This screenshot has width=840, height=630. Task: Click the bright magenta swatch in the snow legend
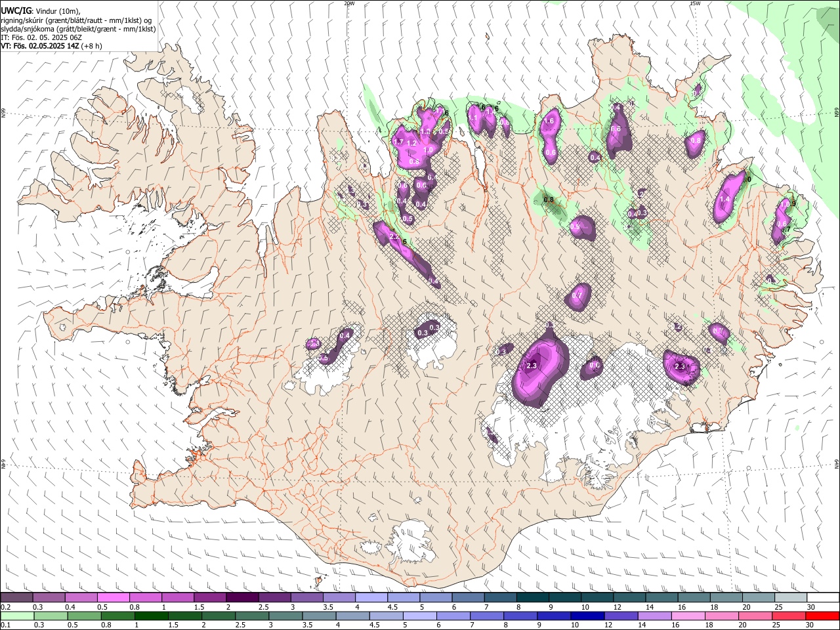click(114, 597)
